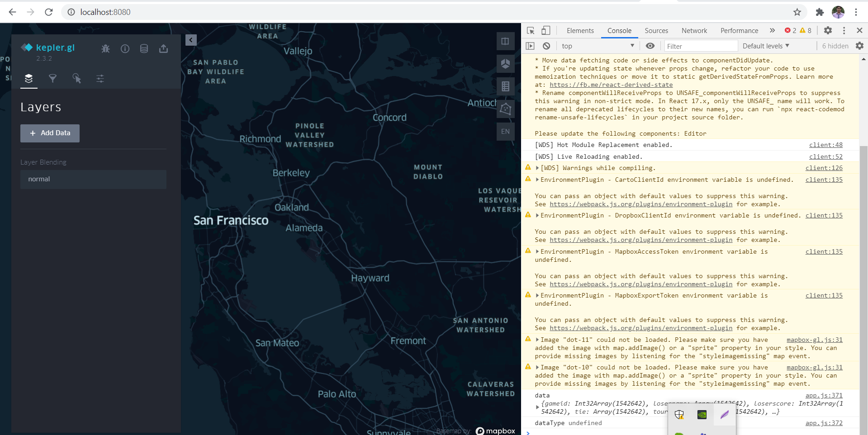The width and height of the screenshot is (868, 435).
Task: Open the webpack environment-plugin documentation link
Action: coord(640,204)
